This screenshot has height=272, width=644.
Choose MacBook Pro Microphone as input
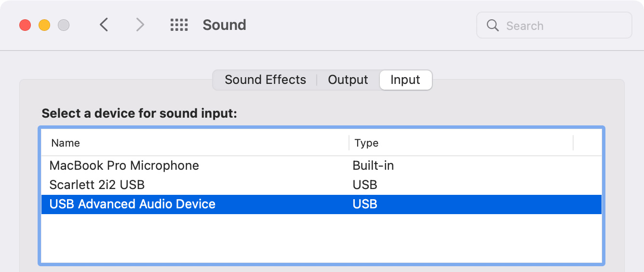(322, 165)
